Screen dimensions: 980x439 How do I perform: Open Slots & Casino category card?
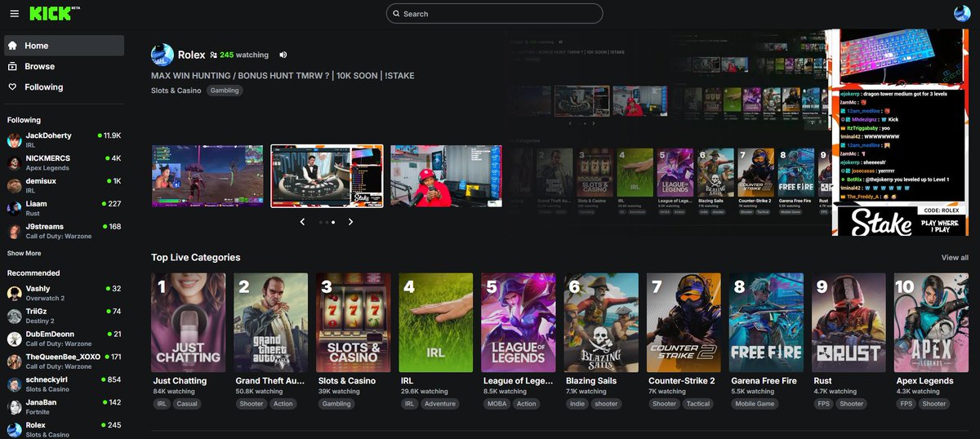(x=354, y=323)
